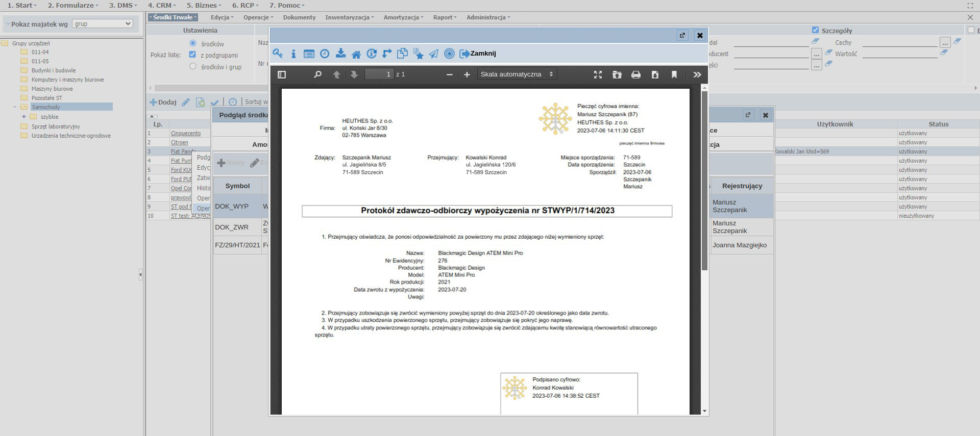Screen dimensions: 980x436
Task: Pop out the document dialog to new window
Action: click(682, 35)
